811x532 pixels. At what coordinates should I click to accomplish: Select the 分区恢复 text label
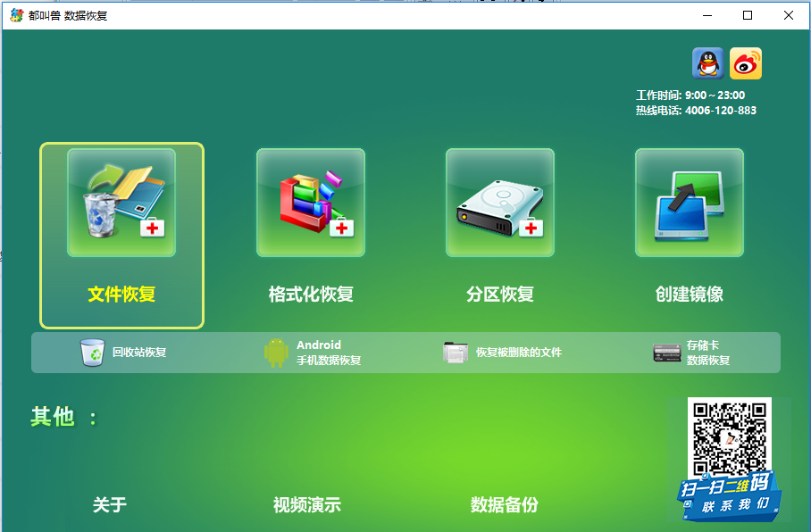[x=500, y=295]
